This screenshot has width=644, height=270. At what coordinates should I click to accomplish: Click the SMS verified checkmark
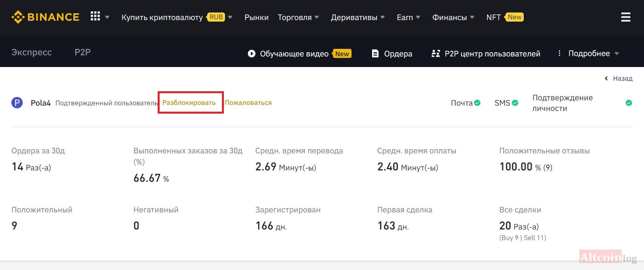point(515,103)
